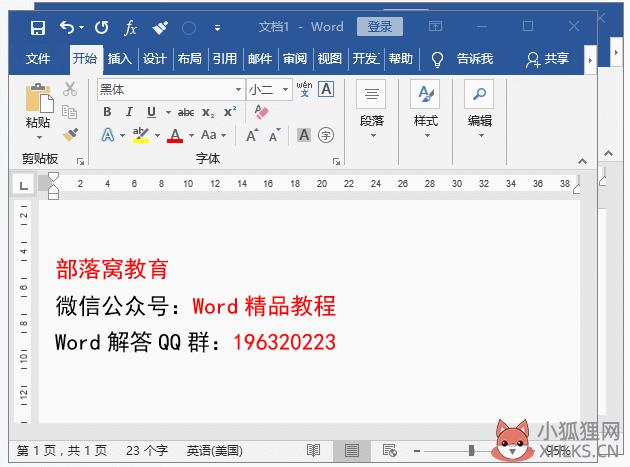Image resolution: width=630 pixels, height=467 pixels.
Task: Click the Redo/Repeat icon
Action: tap(102, 27)
